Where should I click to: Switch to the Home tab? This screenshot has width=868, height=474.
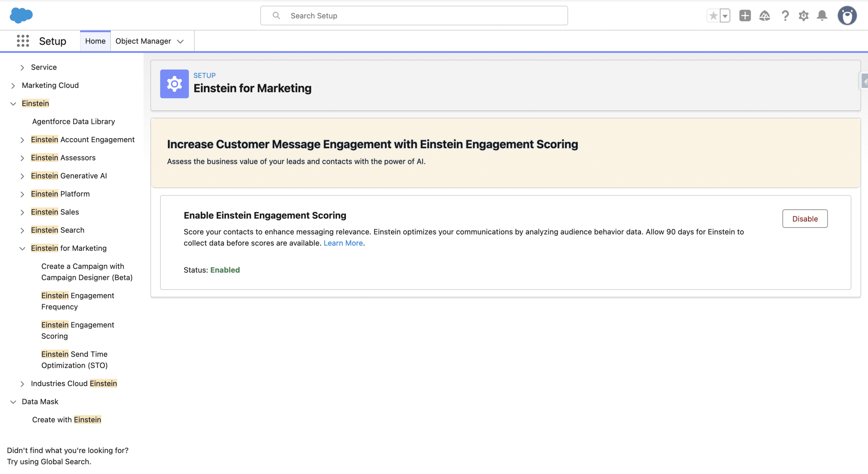(x=95, y=41)
